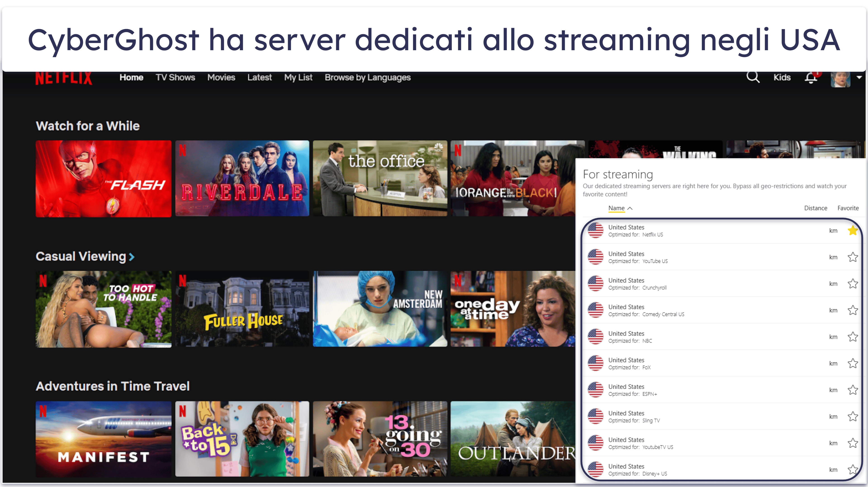
Task: Open the New Amsterdam thumbnail
Action: 380,309
